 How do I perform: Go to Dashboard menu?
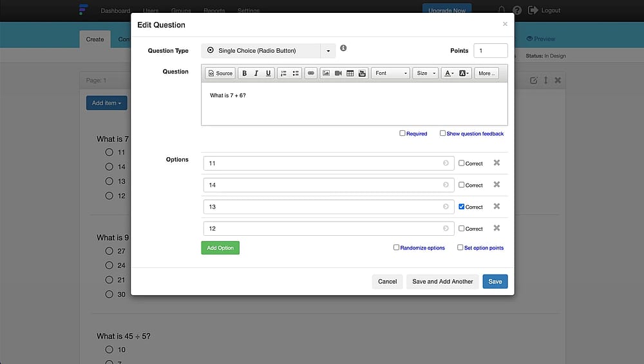tap(115, 11)
